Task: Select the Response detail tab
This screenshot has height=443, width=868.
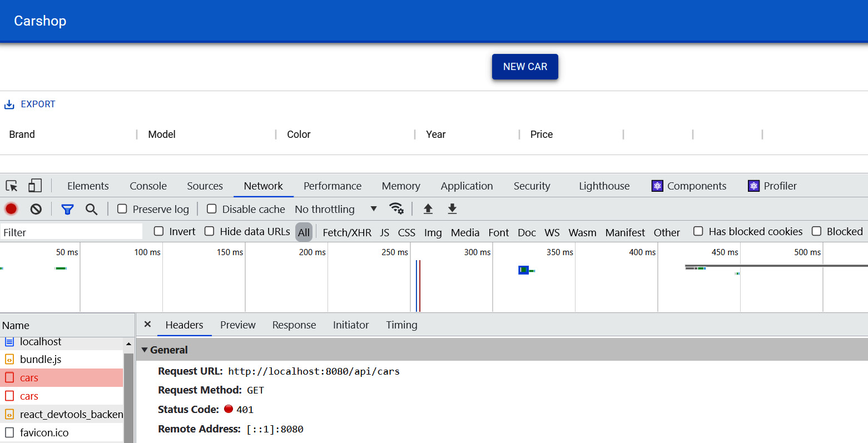Action: coord(294,325)
